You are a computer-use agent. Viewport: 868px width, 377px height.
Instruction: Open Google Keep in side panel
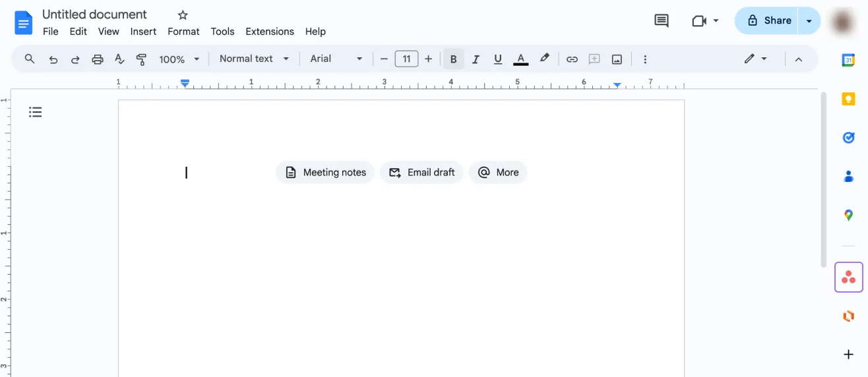tap(848, 100)
